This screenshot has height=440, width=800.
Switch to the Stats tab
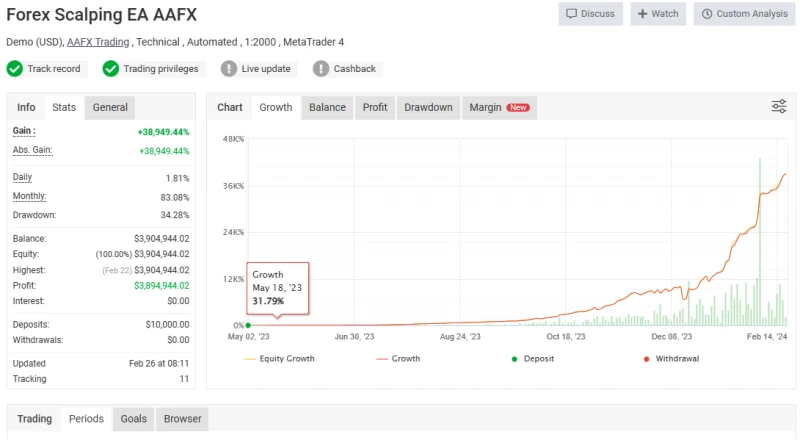pos(64,107)
